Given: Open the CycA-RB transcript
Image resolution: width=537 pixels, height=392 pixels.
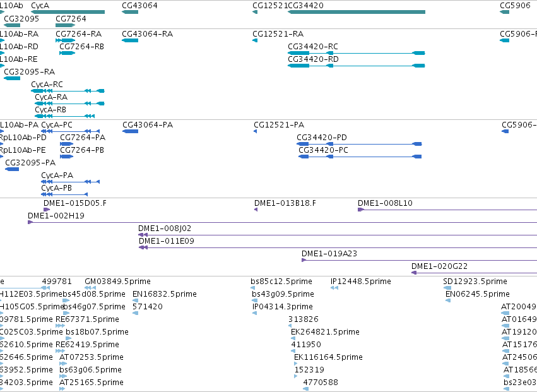Looking at the screenshot, I should pos(50,110).
